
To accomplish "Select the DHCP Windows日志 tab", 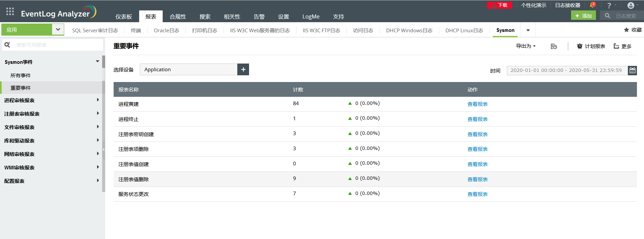I will tap(409, 30).
